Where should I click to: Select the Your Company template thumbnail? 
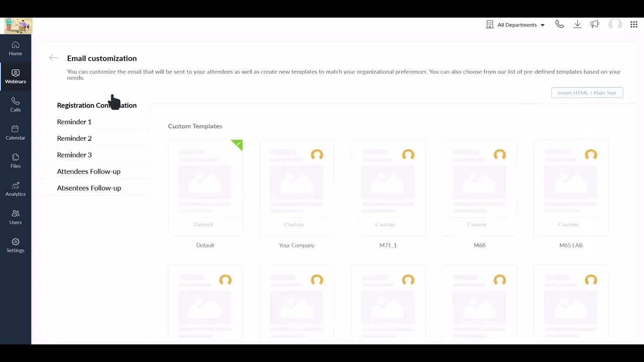click(x=297, y=188)
